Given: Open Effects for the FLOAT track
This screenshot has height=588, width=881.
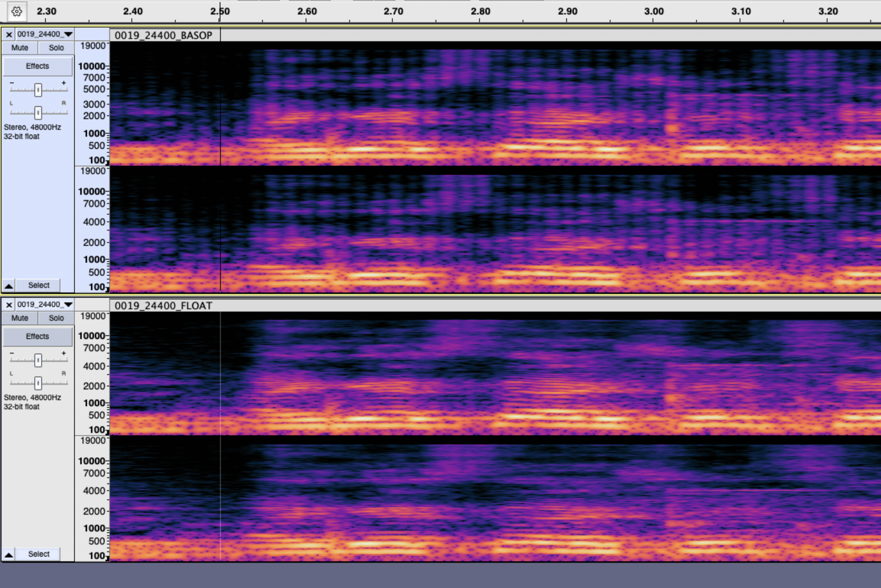Looking at the screenshot, I should (x=37, y=336).
